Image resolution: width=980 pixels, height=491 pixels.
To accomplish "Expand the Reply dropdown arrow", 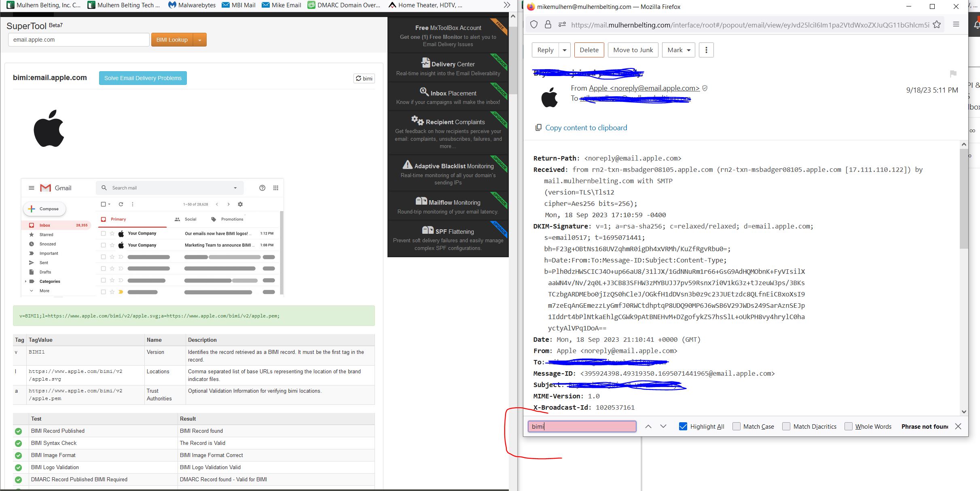I will 564,50.
